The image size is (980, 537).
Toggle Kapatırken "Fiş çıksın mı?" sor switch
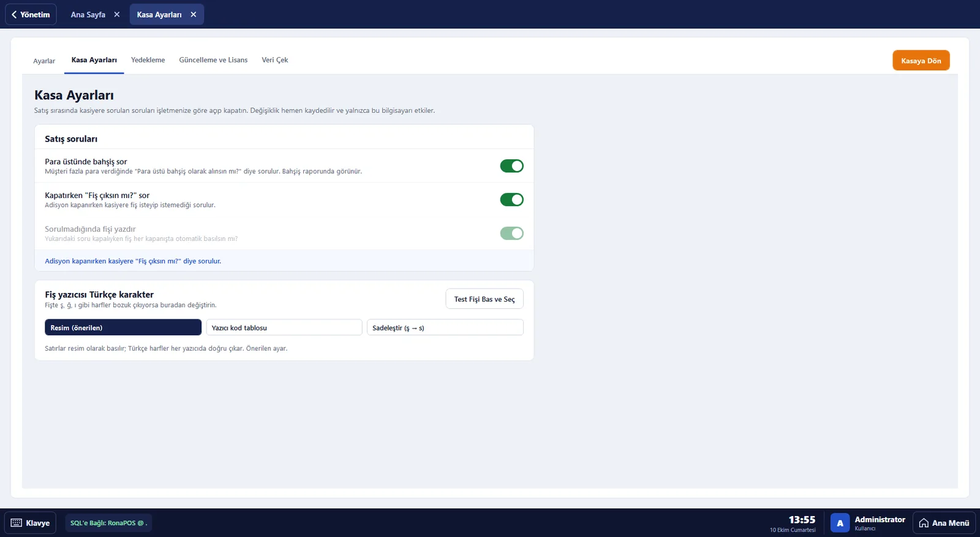point(511,200)
